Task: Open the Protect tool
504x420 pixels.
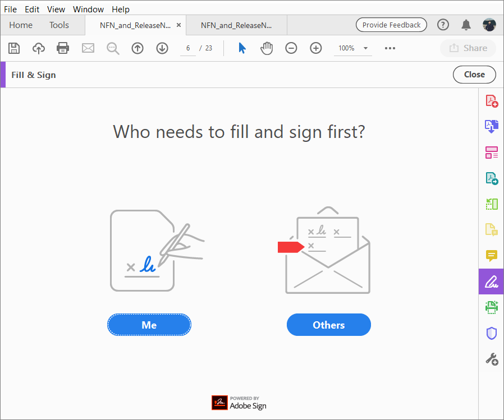Action: click(491, 333)
